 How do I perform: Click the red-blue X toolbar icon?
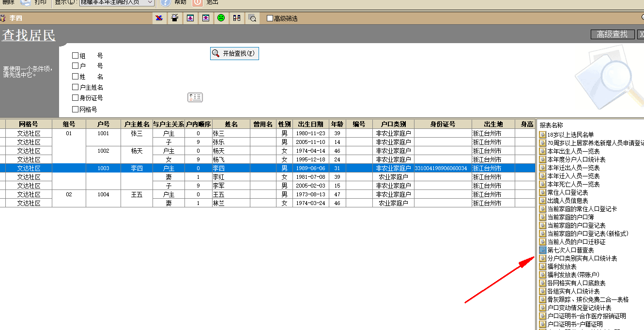(159, 18)
